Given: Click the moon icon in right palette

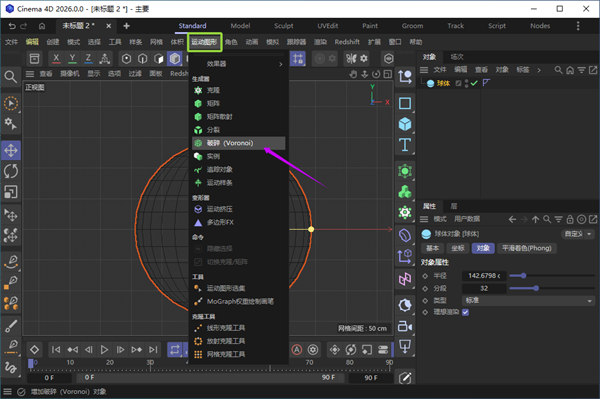Looking at the screenshot, I should pos(405,305).
